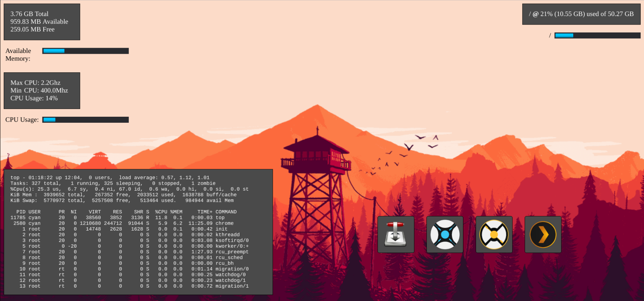Click the %CPU column header
Image resolution: width=644 pixels, height=301 pixels.
tap(161, 212)
